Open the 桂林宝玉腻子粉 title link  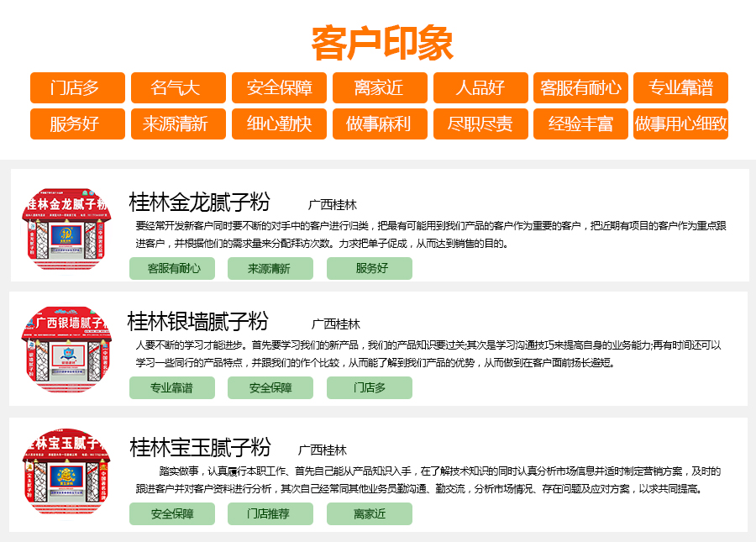(200, 448)
